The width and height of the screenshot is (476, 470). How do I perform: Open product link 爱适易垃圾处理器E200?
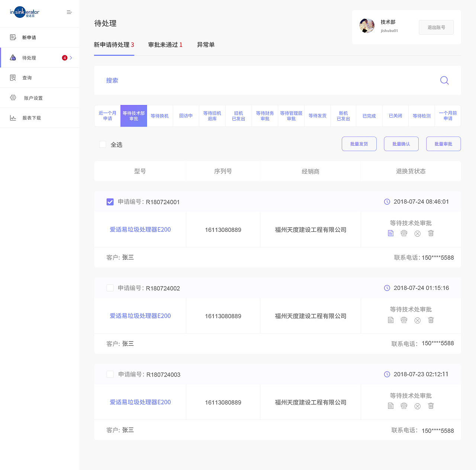coord(140,230)
